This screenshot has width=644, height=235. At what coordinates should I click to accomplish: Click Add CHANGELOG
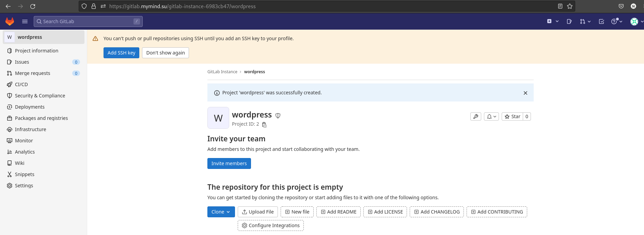click(437, 212)
